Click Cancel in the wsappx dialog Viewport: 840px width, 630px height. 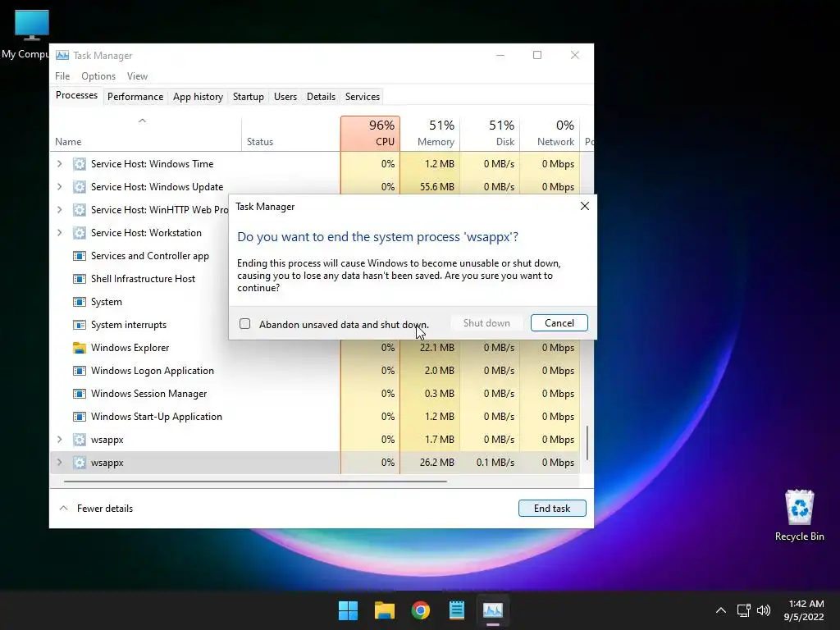click(559, 323)
